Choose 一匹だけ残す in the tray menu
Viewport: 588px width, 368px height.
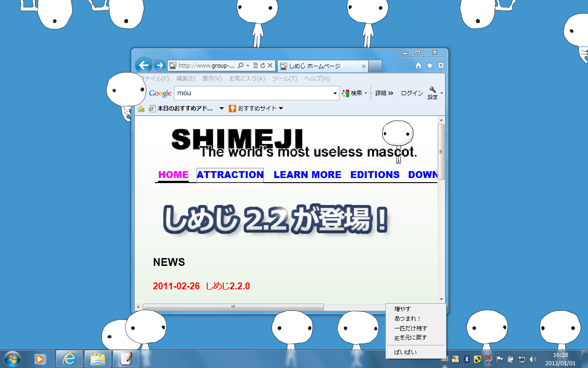point(416,328)
